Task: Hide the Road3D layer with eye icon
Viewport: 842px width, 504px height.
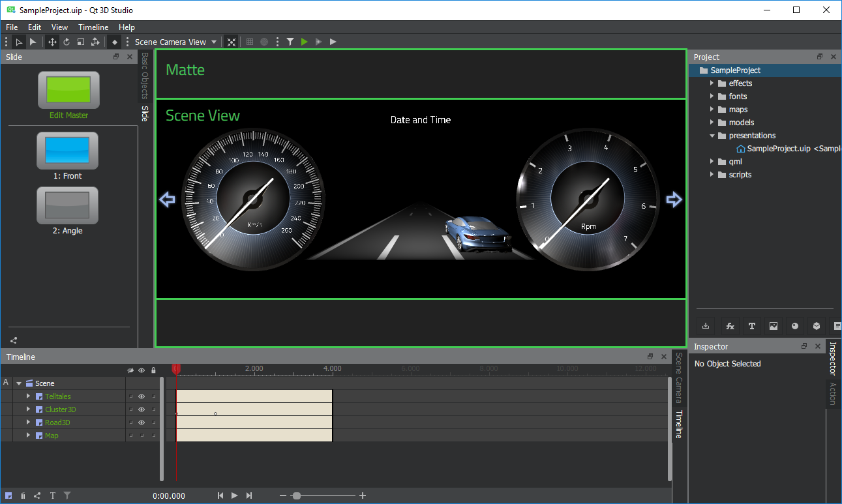Action: click(x=142, y=422)
